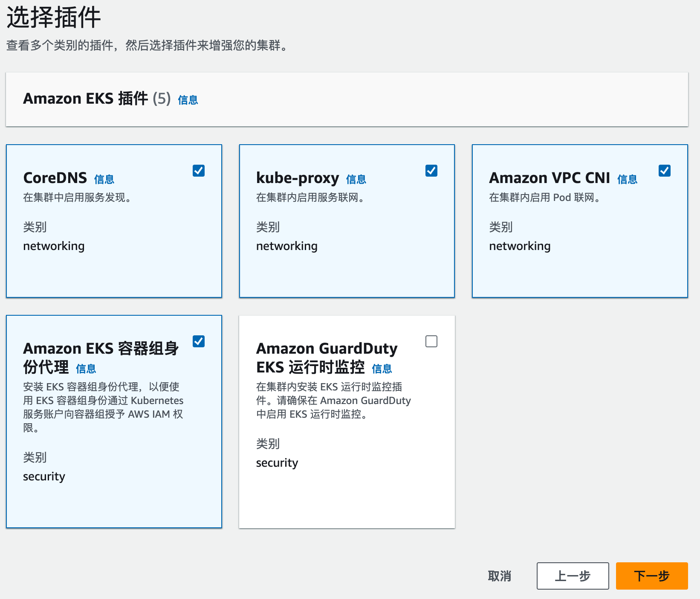Viewport: 700px width, 599px height.
Task: Click the 取消 button
Action: click(x=500, y=576)
